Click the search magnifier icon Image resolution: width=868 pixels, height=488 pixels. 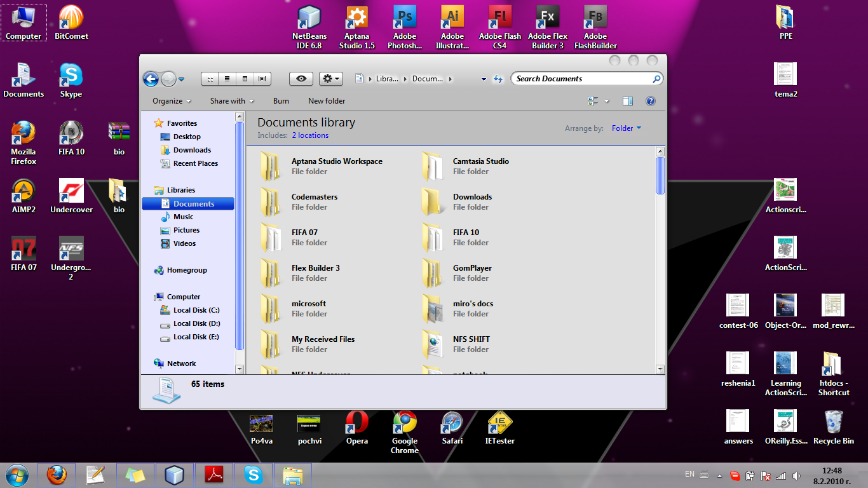[656, 79]
